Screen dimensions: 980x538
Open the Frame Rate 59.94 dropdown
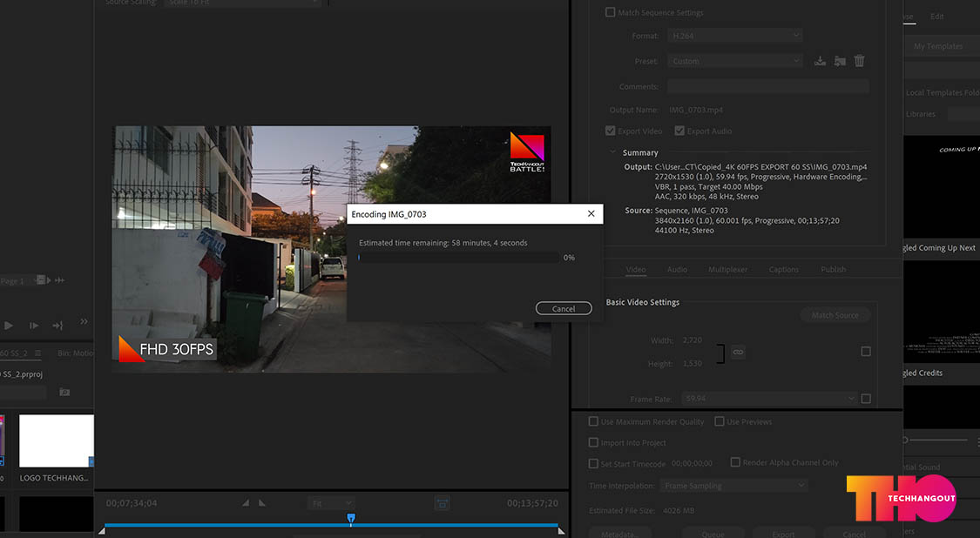point(770,398)
